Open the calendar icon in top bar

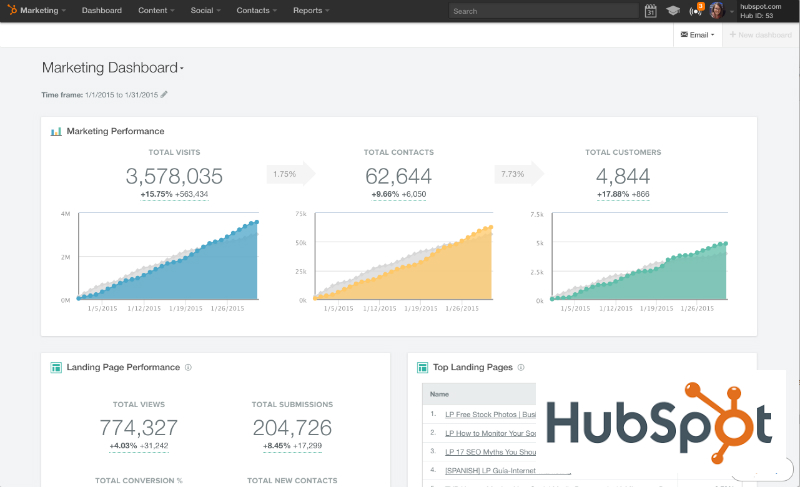coord(651,11)
